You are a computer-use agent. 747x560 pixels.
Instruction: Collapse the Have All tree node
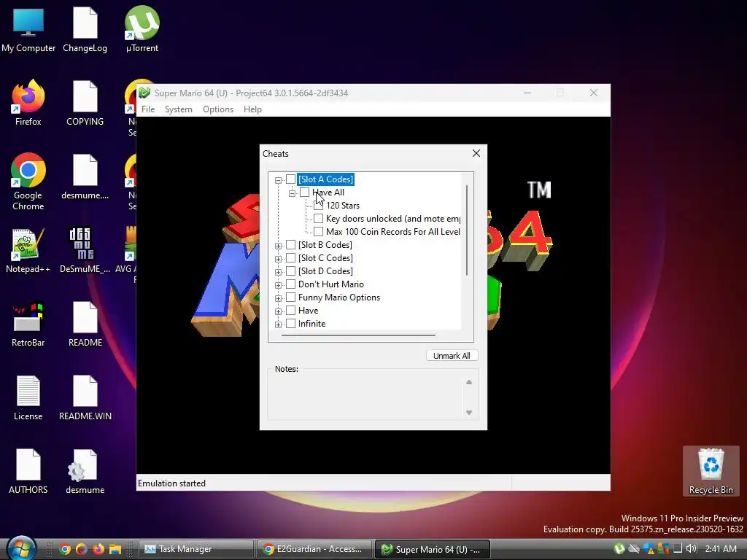click(x=292, y=192)
